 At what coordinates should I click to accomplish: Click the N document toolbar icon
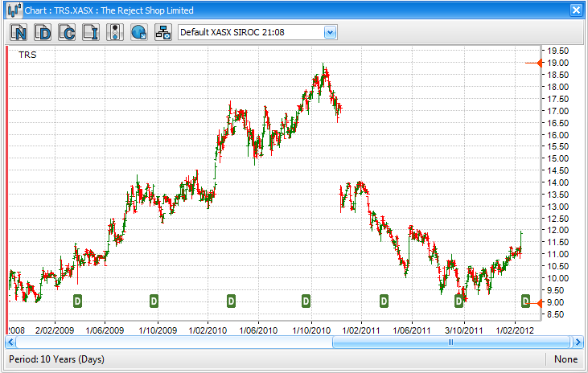[19, 33]
